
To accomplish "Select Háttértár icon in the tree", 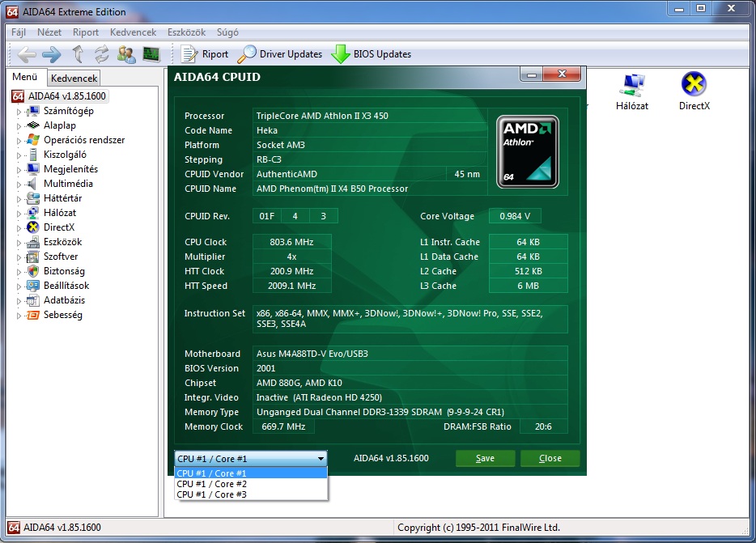I will (x=33, y=198).
